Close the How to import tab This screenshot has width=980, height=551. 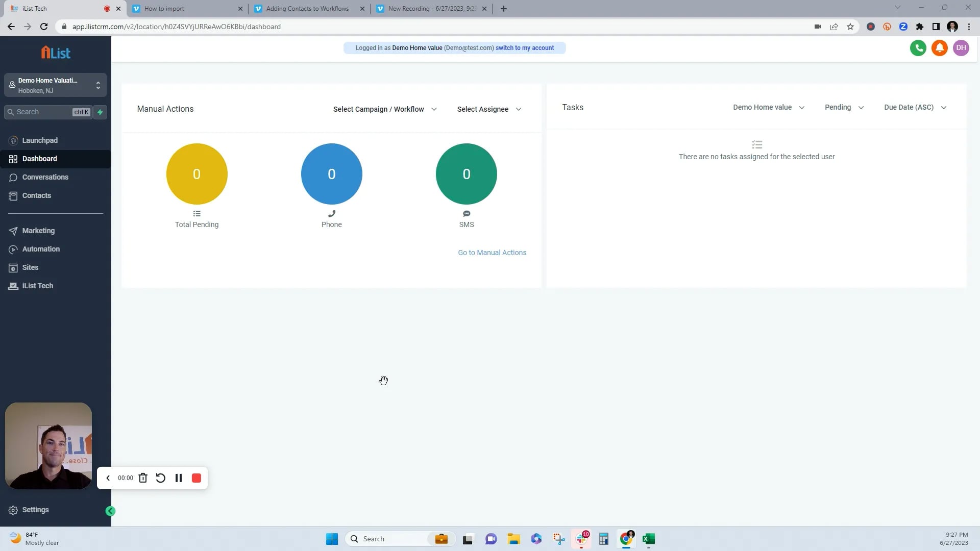240,9
